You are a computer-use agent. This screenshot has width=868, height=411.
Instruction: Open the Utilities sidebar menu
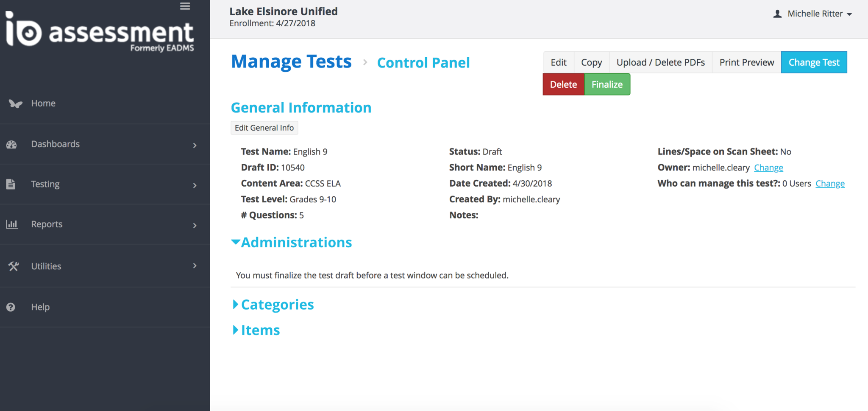pos(46,266)
